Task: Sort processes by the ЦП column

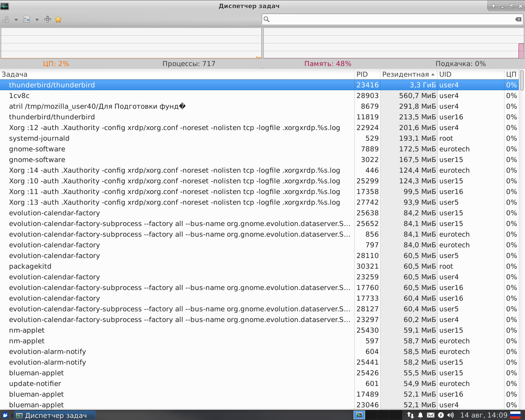Action: (511, 74)
